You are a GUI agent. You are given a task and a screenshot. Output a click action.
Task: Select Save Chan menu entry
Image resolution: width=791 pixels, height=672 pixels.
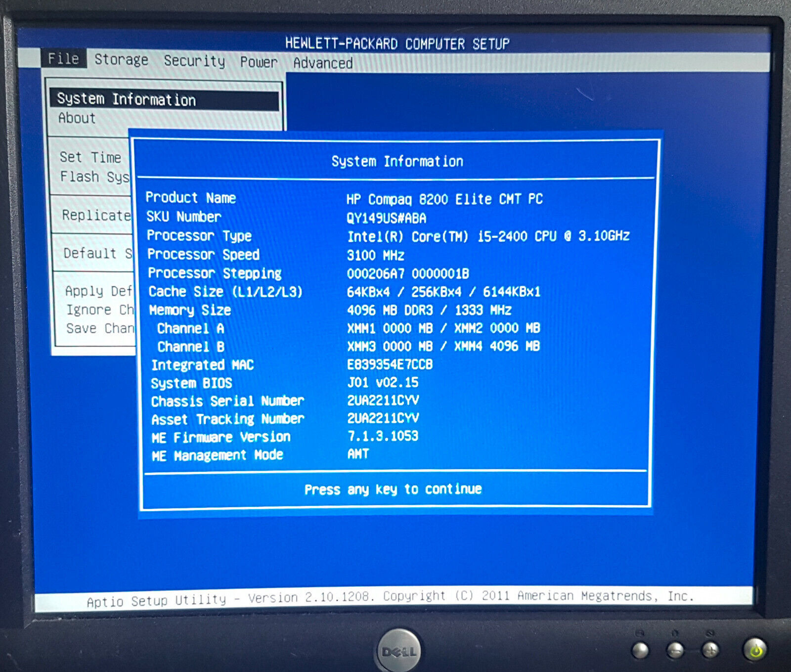(100, 328)
